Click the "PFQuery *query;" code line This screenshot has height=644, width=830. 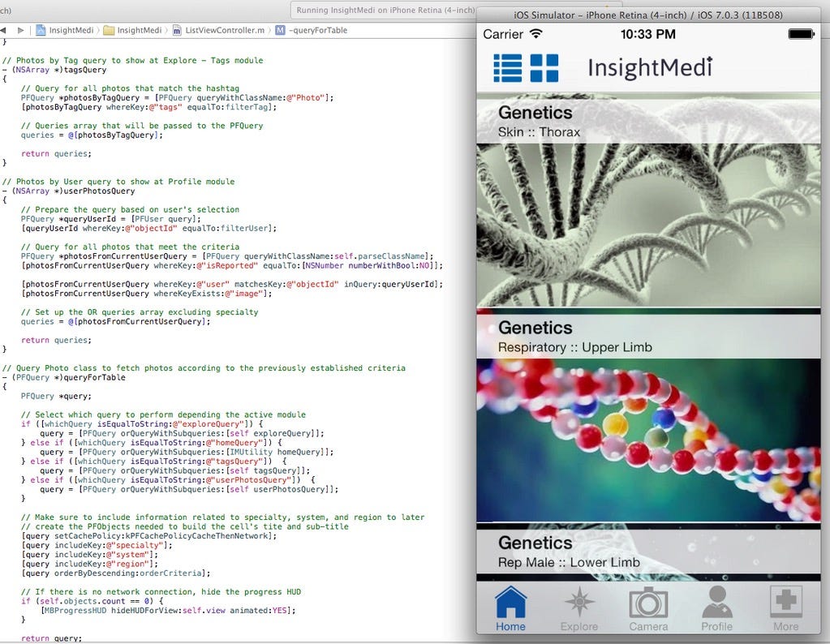coord(56,396)
